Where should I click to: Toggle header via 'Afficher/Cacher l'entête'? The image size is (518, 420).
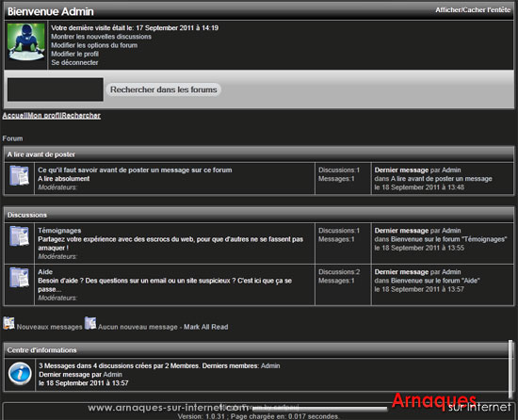473,10
